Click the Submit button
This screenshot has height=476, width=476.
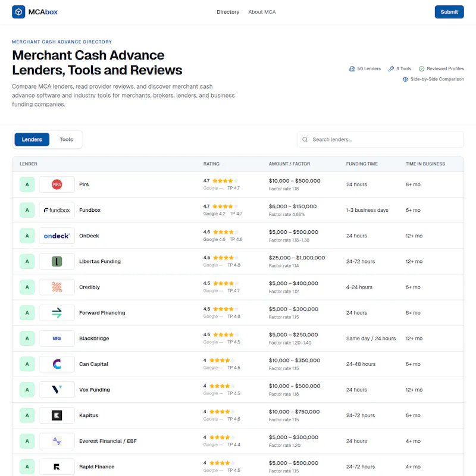(449, 12)
